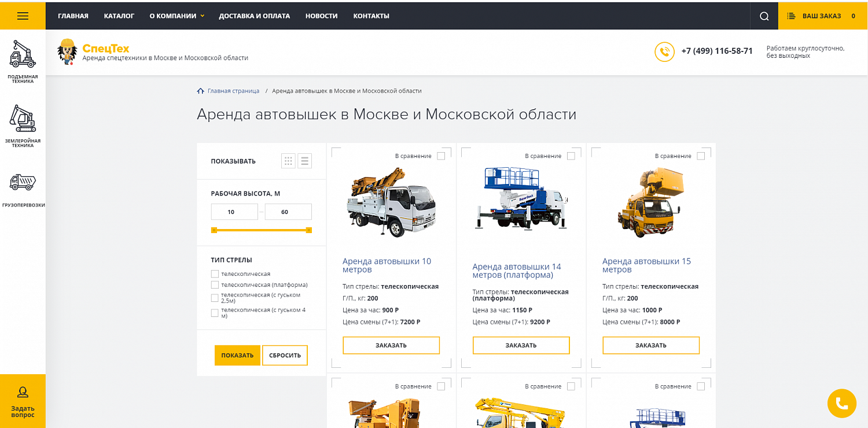Order the 10-meter автовышка with Заказать

tap(391, 345)
